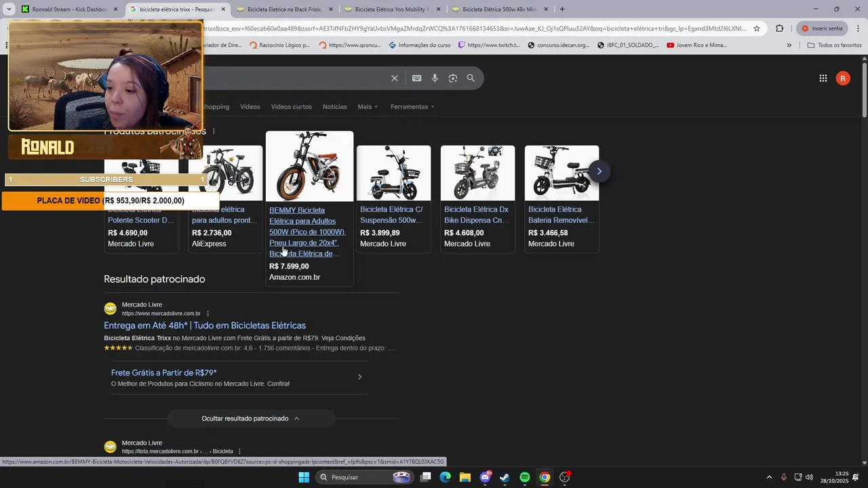Switch to the Bicicleta Eletrica na Black Friday tab

click(284, 9)
